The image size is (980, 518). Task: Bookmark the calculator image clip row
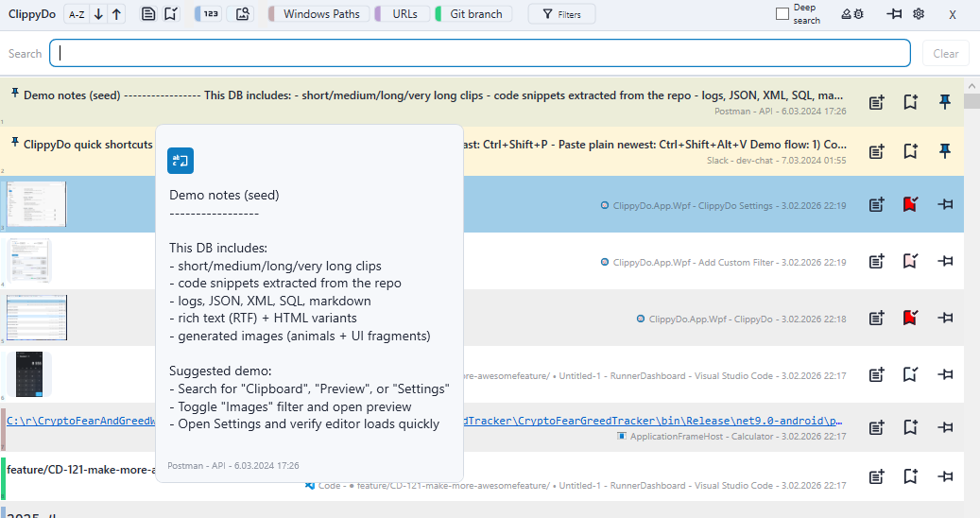tap(911, 374)
